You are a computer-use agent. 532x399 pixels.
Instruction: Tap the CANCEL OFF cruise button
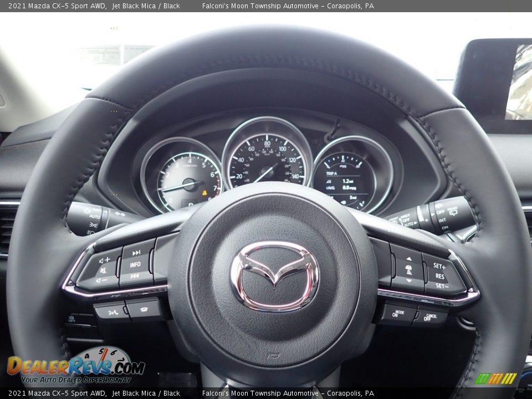(430, 317)
